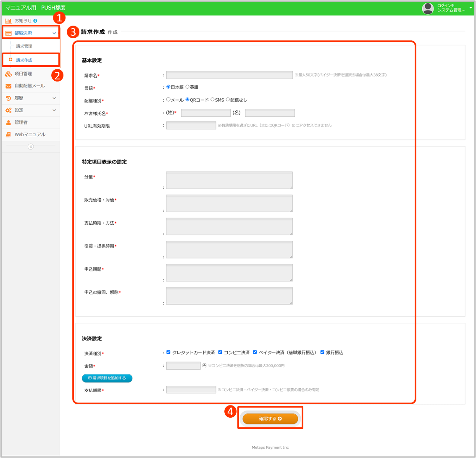Click the 設定 gears icon
The height and width of the screenshot is (458, 476).
[x=8, y=110]
